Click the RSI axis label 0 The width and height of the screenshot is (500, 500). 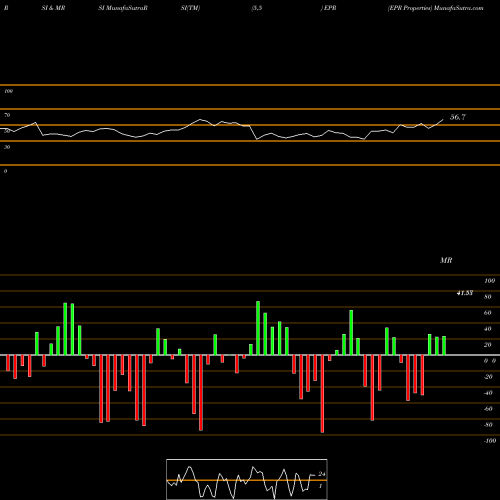click(5, 171)
